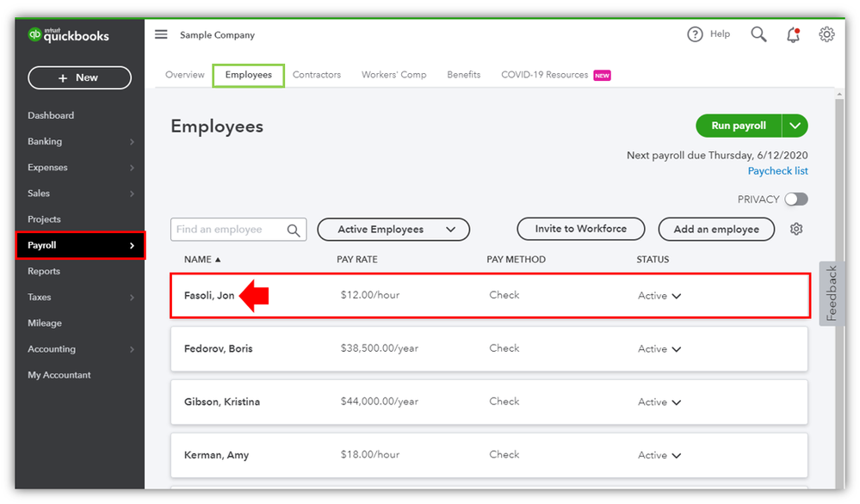This screenshot has height=504, width=860.
Task: Click the Sample Company name
Action: (217, 35)
